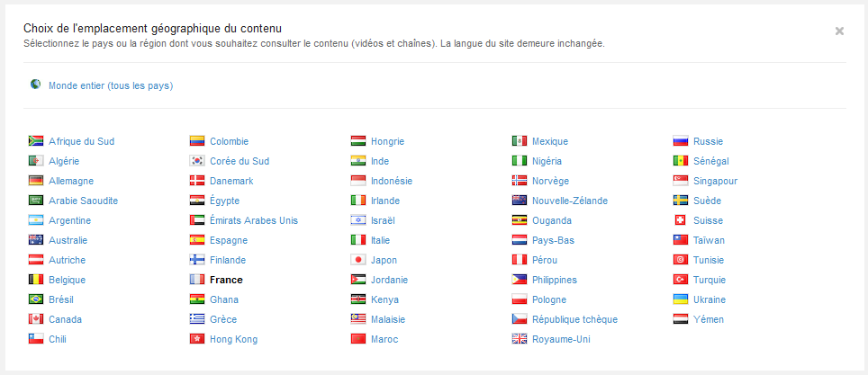Select Colombie as location
Image resolution: width=868 pixels, height=375 pixels.
[x=230, y=141]
